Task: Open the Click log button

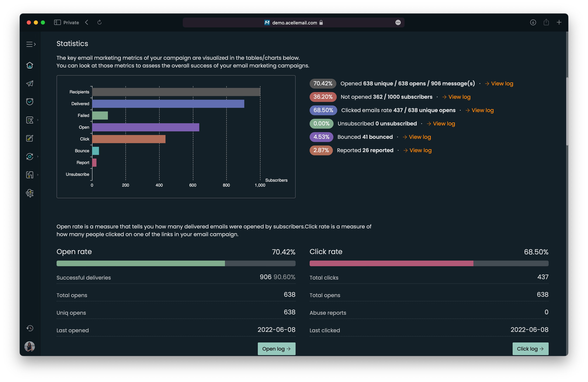Action: click(530, 349)
